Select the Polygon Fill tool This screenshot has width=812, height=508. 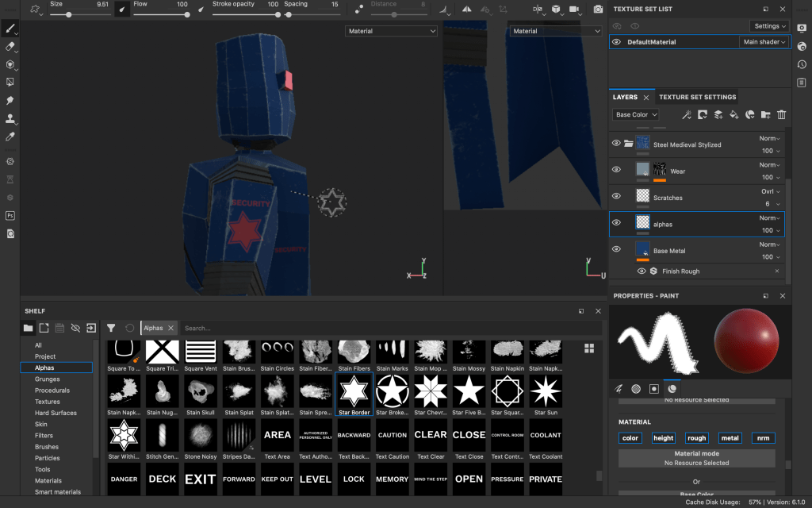tap(10, 82)
